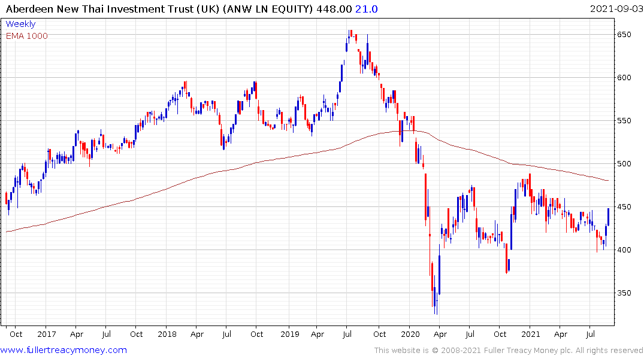Image resolution: width=644 pixels, height=359 pixels.
Task: Click the last price value 448.00
Action: point(334,8)
